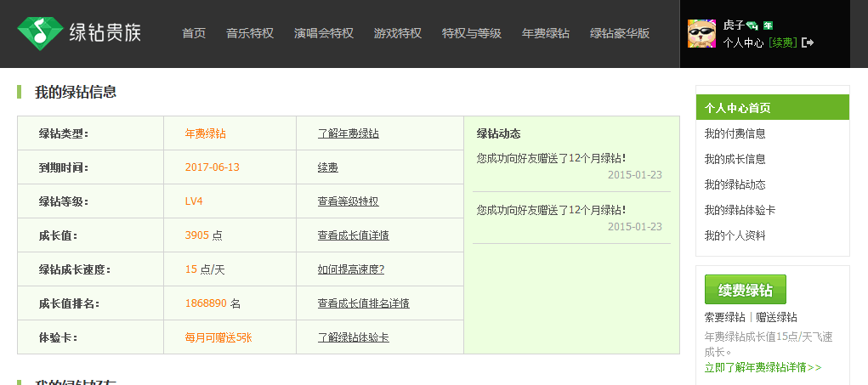This screenshot has width=868, height=385.
Task: Open 我的成长信息 in sidebar
Action: [735, 159]
